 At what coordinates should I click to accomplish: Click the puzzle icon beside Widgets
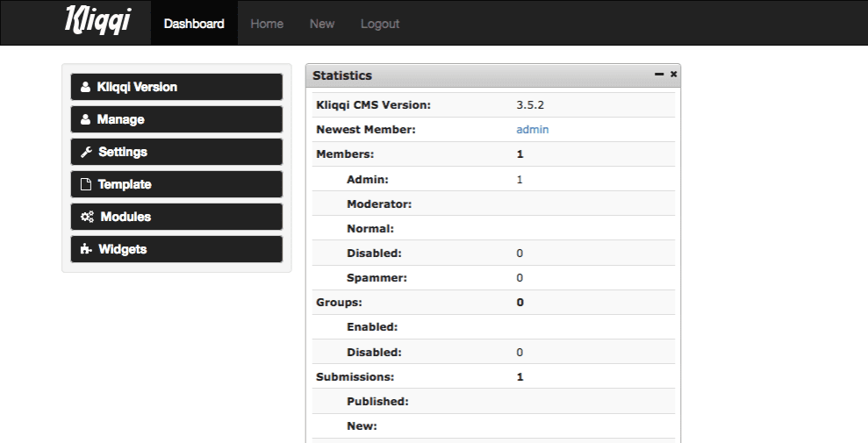click(86, 249)
